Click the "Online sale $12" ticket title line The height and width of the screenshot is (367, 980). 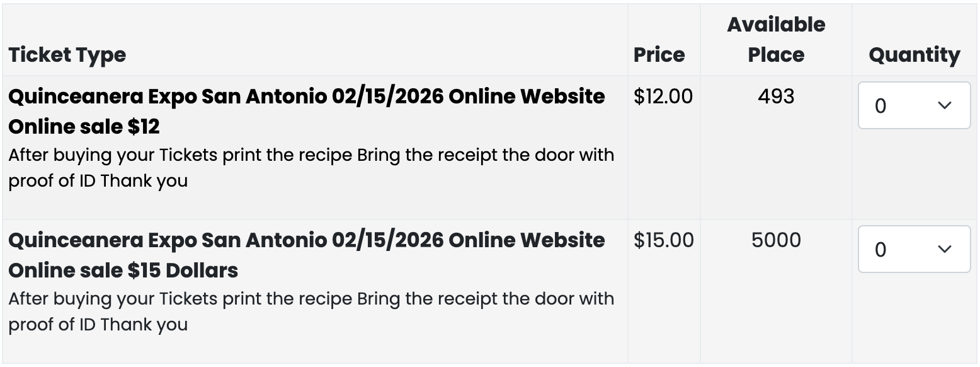pos(84,127)
